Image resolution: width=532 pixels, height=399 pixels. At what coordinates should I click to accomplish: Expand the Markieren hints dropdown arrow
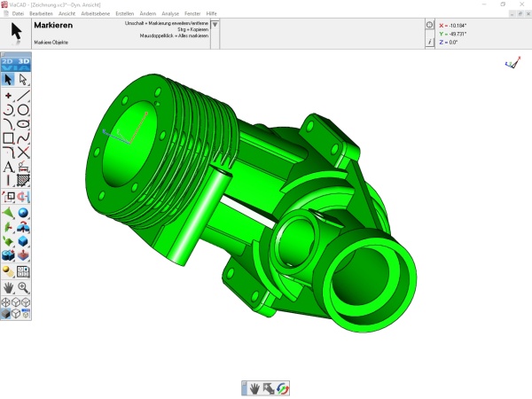[215, 25]
